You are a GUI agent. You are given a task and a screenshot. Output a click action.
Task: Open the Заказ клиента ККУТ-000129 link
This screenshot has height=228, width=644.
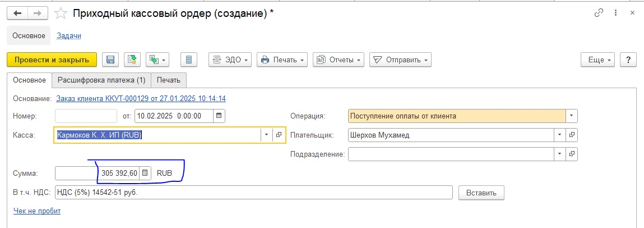tap(141, 99)
